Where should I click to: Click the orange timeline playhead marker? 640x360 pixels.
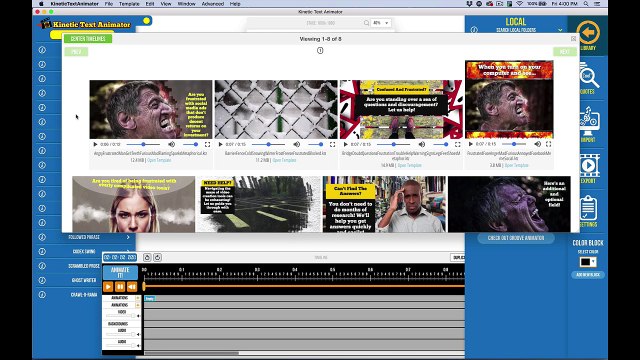144,286
